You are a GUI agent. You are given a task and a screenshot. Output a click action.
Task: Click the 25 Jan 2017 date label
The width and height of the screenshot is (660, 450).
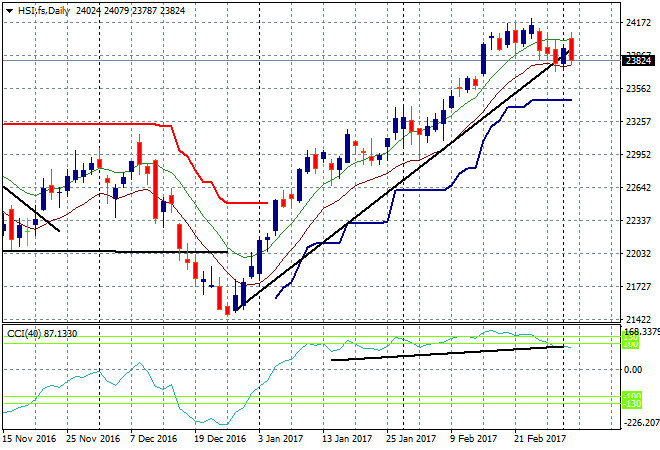(411, 439)
